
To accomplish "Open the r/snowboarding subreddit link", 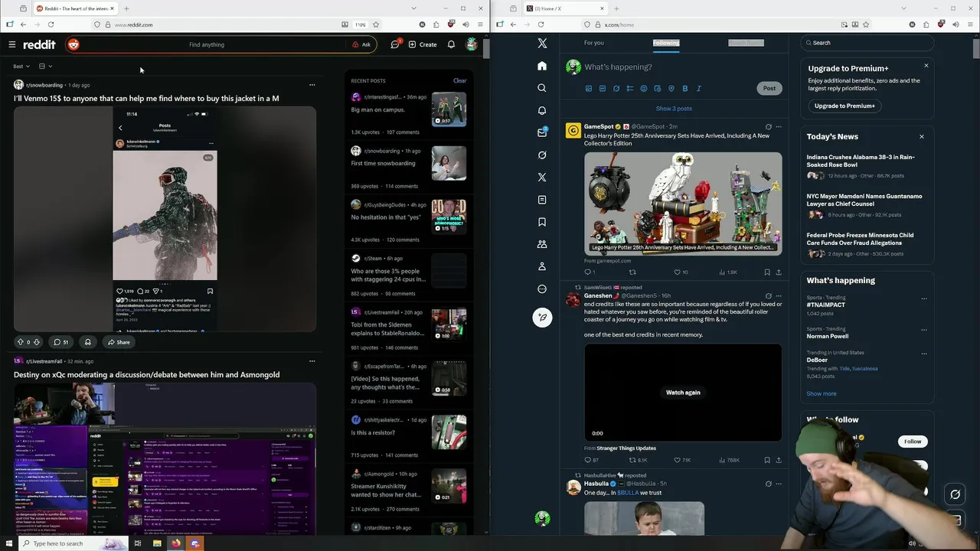I will (x=44, y=85).
